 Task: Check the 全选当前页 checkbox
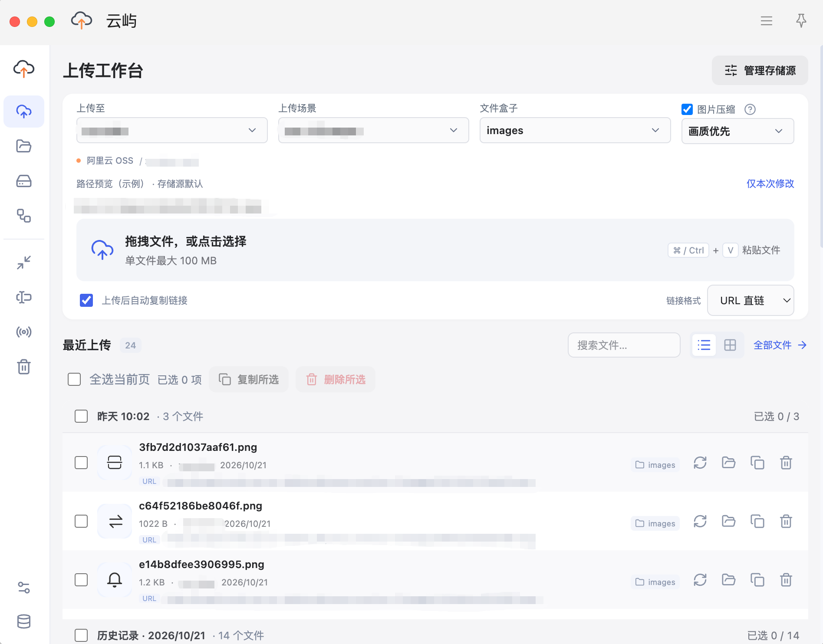[x=74, y=379]
